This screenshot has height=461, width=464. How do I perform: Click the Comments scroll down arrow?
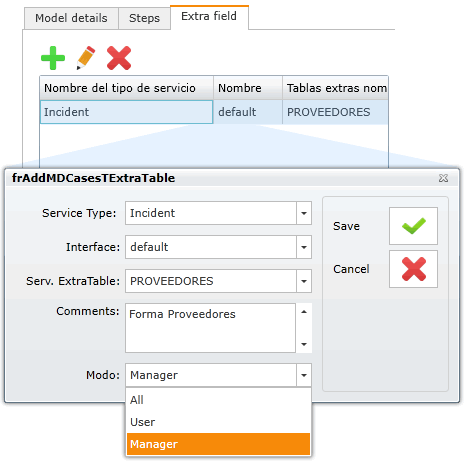click(304, 344)
